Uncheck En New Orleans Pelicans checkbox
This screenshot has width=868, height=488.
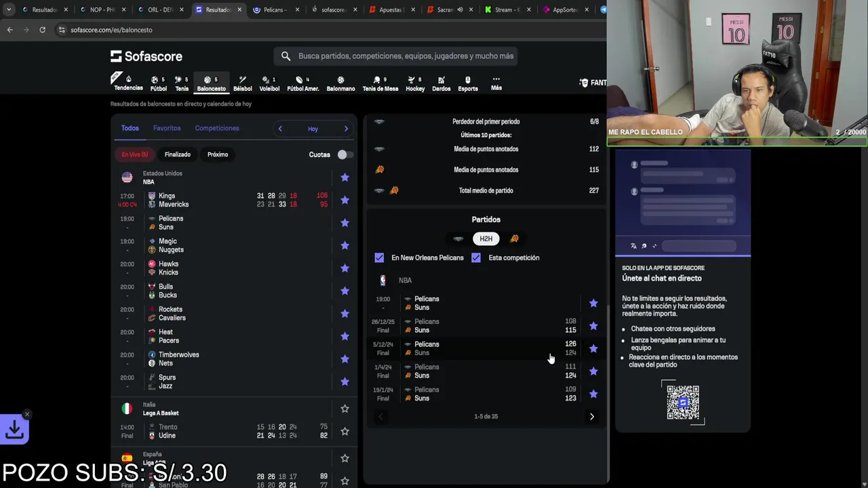tap(379, 258)
